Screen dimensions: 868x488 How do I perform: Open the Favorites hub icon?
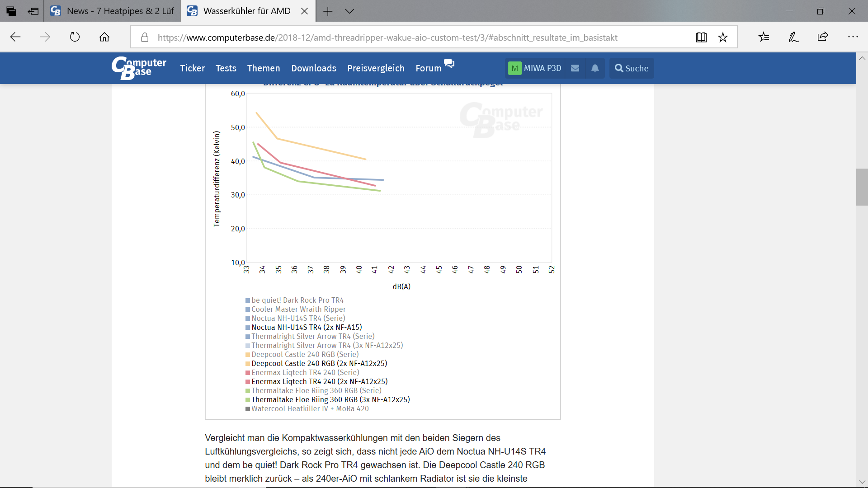pyautogui.click(x=764, y=37)
